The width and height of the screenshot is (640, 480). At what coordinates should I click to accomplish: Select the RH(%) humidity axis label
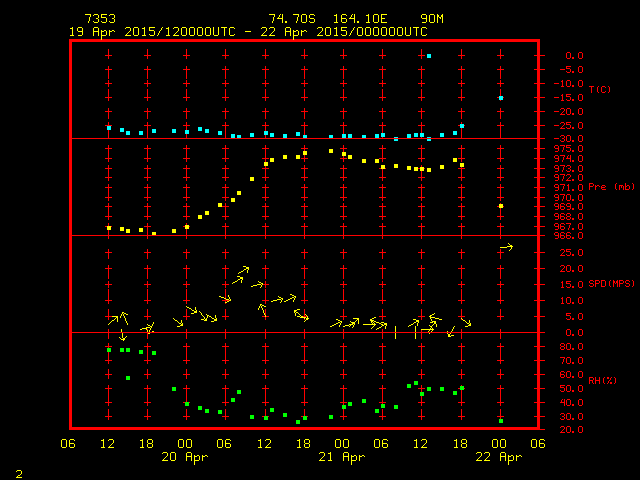click(x=602, y=381)
